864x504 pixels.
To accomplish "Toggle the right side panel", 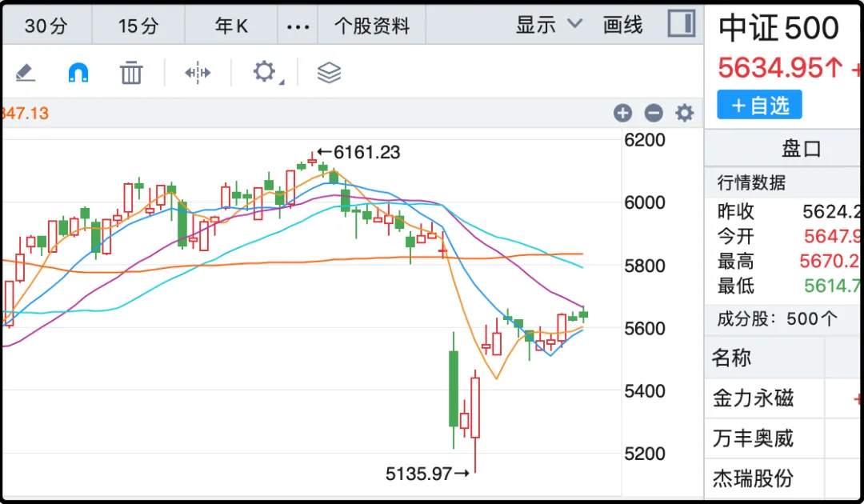I will coord(681,24).
